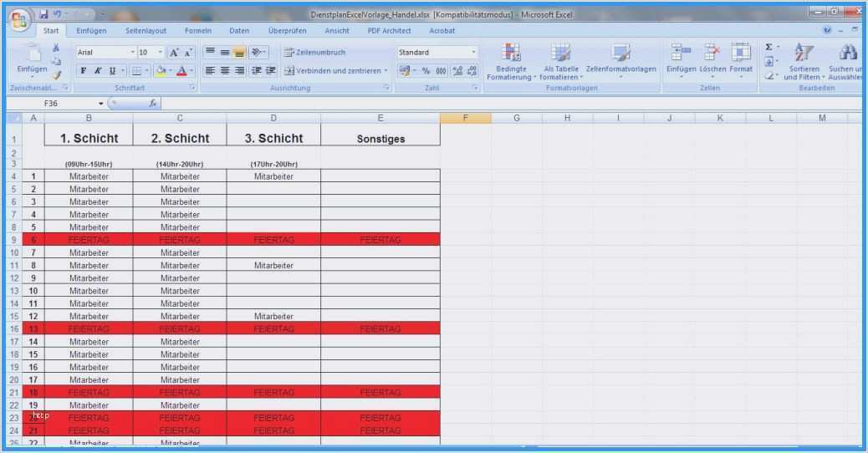
Task: Align cell content to middle vertically
Action: coord(225,53)
